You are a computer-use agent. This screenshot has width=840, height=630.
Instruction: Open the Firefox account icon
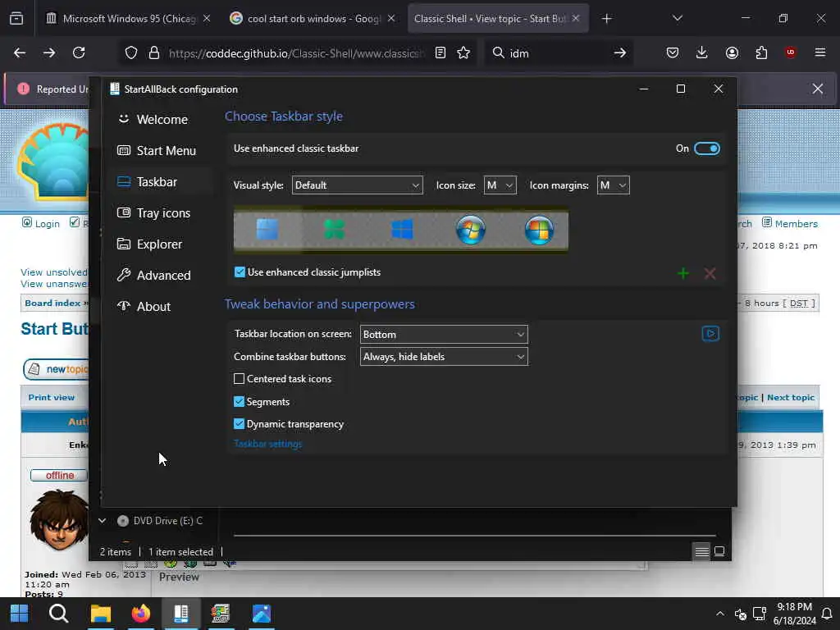pos(732,52)
